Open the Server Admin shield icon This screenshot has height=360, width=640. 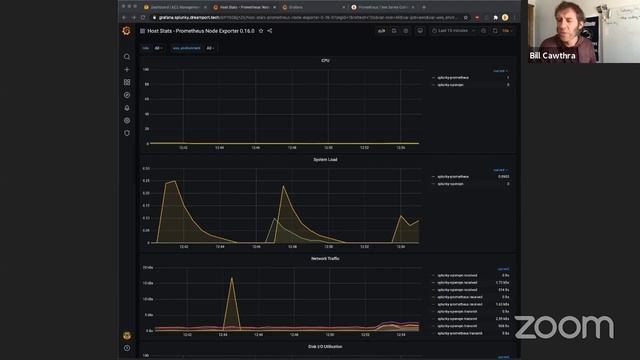click(x=127, y=133)
